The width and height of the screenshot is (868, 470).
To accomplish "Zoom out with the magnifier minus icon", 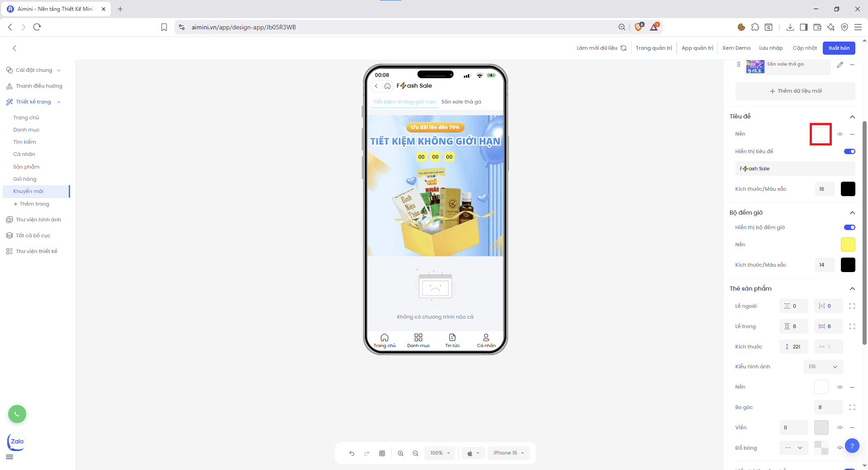I will click(x=415, y=453).
